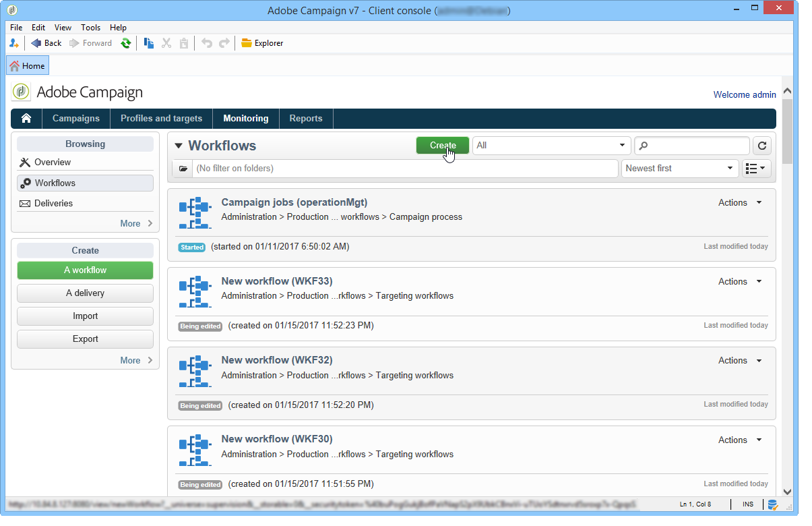Click the green Create button

click(443, 146)
